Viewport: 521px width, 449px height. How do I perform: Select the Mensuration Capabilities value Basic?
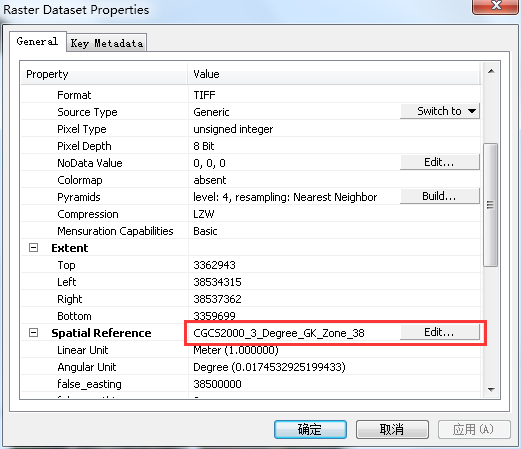[205, 231]
